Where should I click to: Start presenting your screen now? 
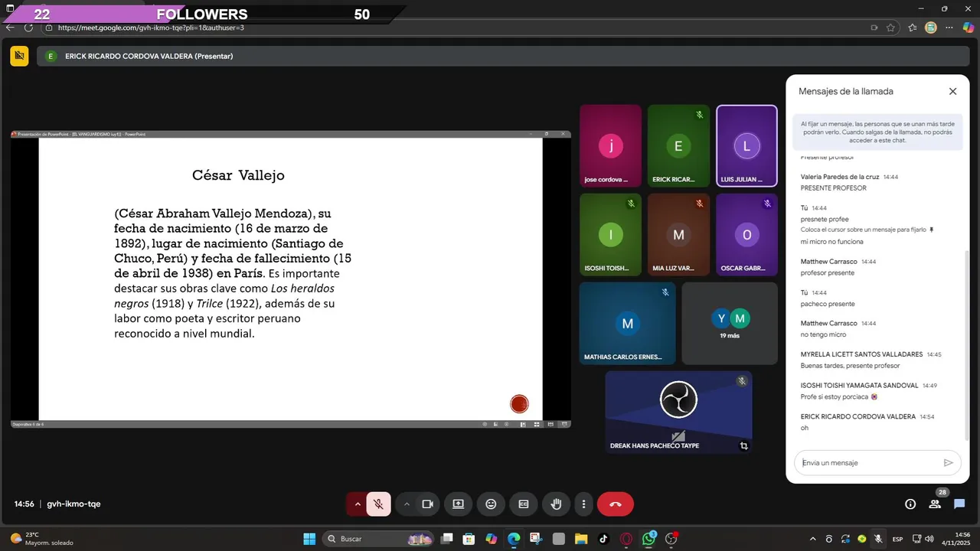458,504
